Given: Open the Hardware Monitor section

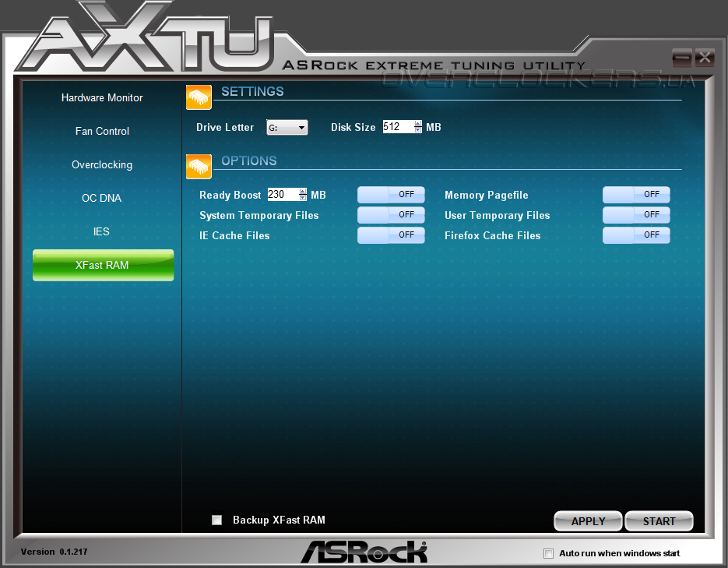Looking at the screenshot, I should click(x=102, y=97).
